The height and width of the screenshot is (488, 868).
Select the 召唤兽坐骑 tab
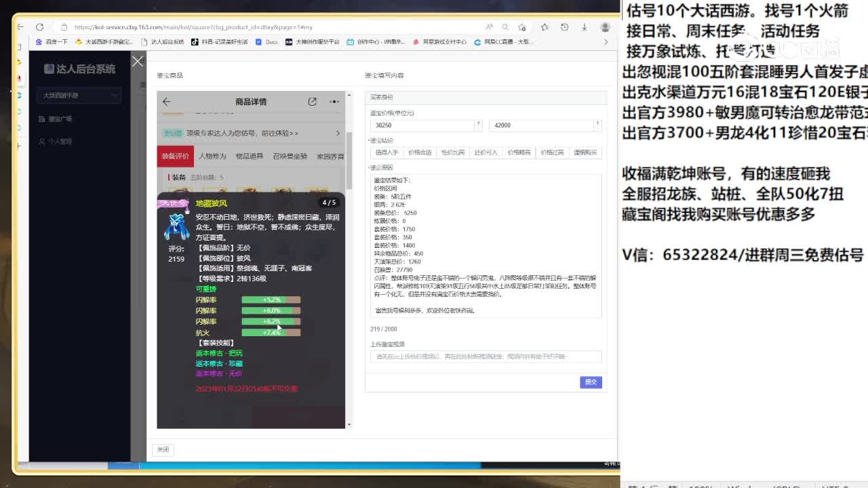290,156
